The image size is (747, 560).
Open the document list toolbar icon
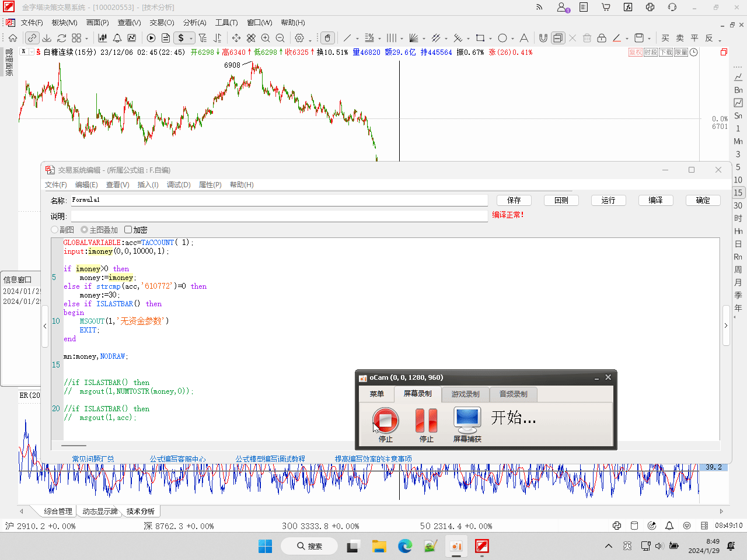(166, 38)
